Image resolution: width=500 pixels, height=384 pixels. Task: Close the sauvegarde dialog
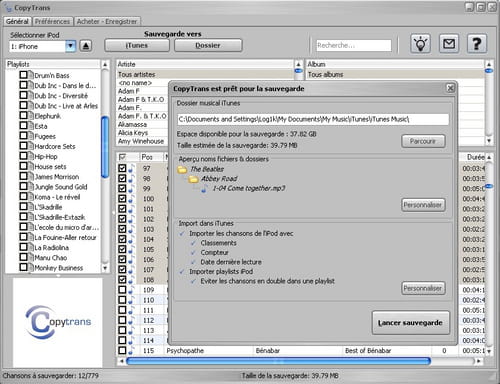(450, 88)
